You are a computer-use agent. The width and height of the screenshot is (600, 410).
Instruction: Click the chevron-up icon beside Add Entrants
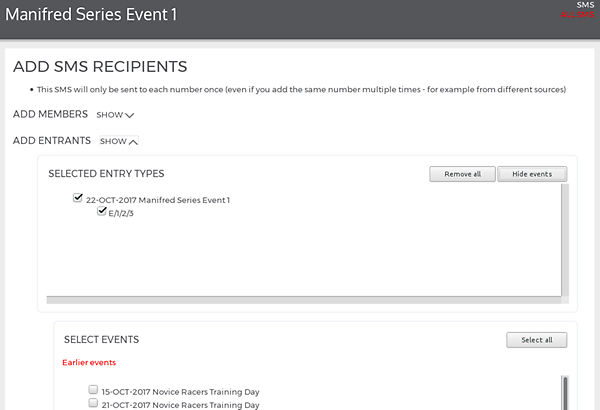[133, 142]
